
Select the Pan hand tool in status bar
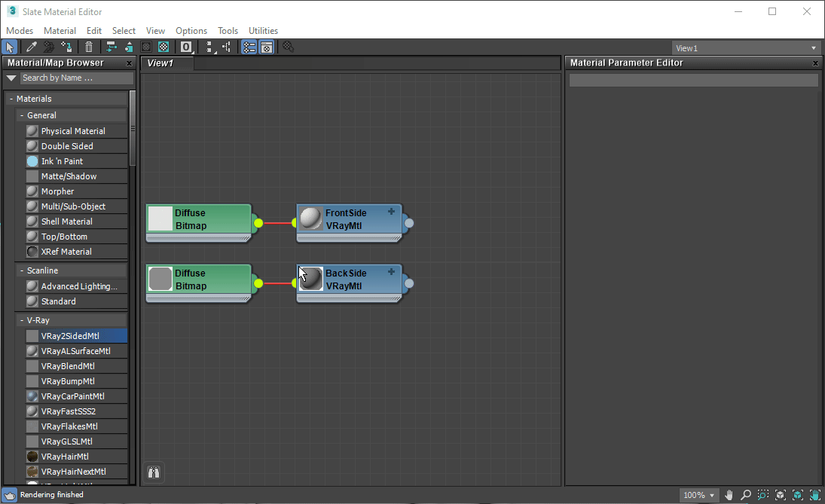click(729, 495)
